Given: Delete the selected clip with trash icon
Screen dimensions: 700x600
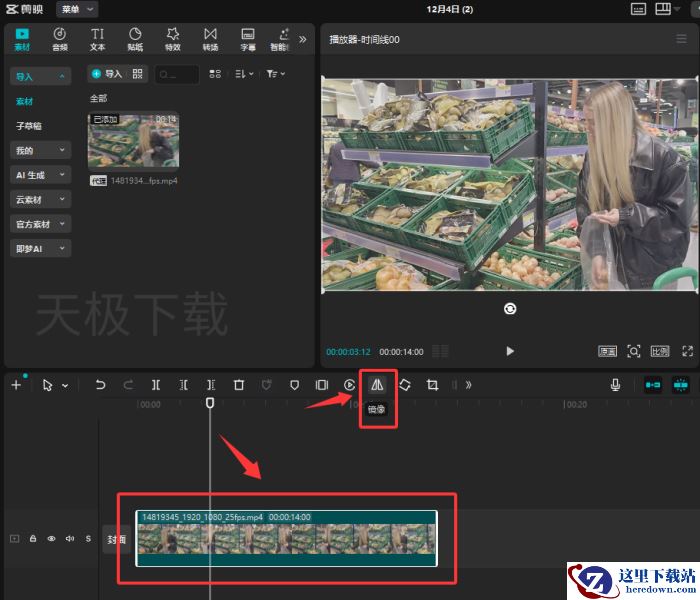Looking at the screenshot, I should coord(239,385).
